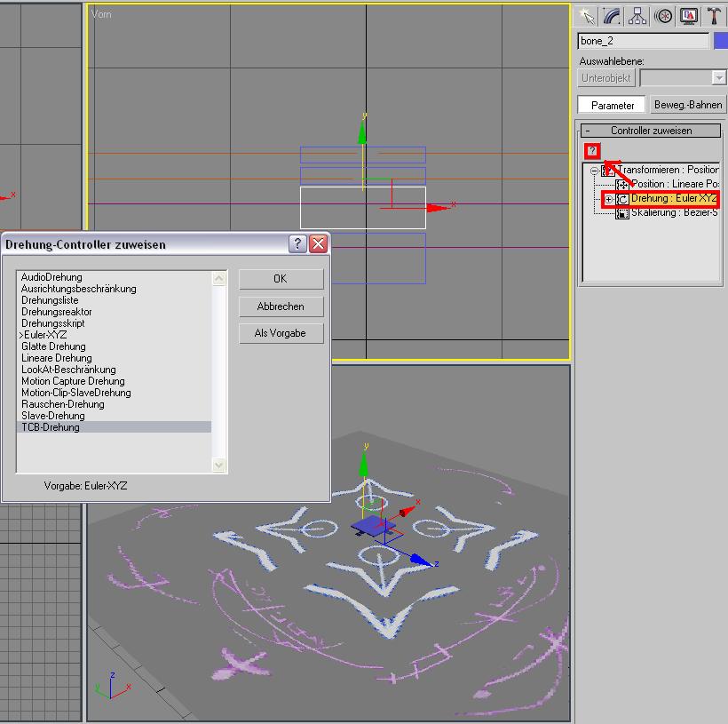Screen dimensions: 728x724
Task: Click the controller list scroll down arrow
Action: (x=219, y=465)
